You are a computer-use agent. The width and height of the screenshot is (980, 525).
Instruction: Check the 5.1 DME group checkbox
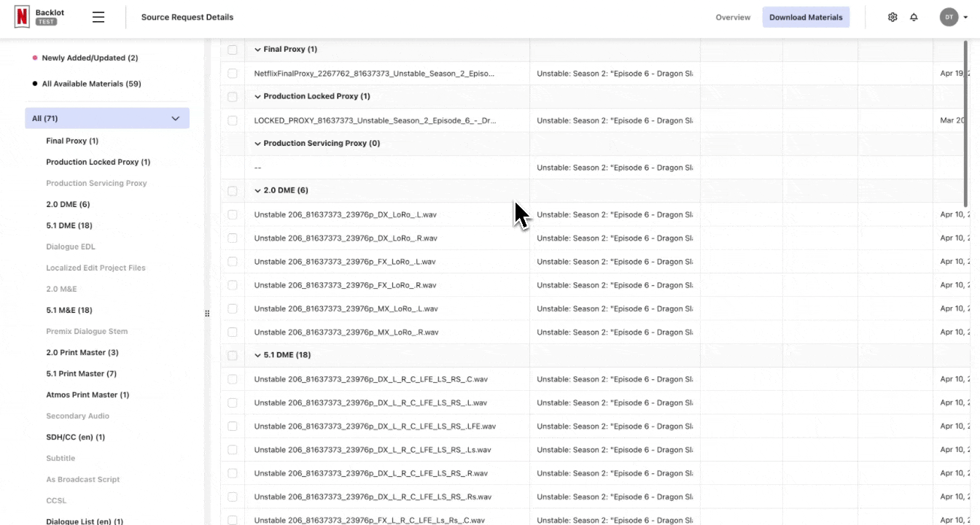point(233,355)
